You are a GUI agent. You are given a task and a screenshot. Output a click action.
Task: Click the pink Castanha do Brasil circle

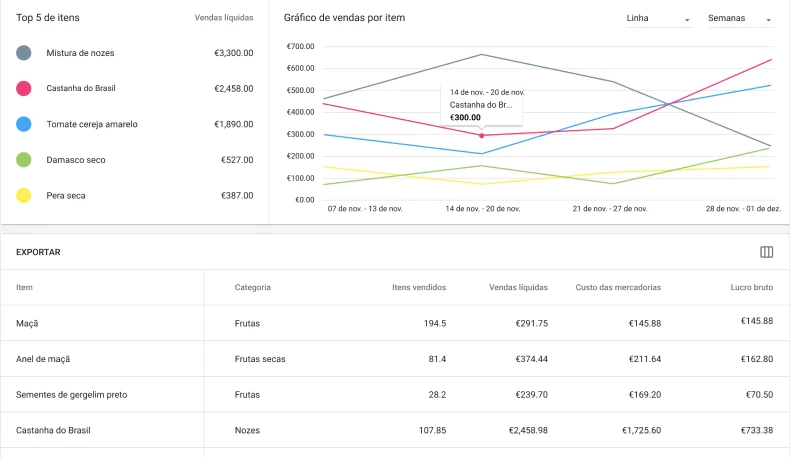coord(24,89)
